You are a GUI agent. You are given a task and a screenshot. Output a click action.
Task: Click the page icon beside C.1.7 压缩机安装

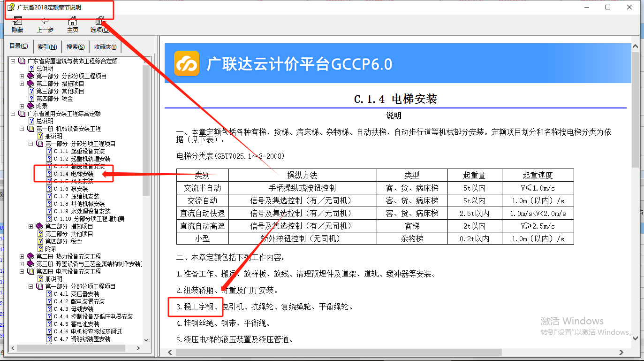(x=49, y=196)
